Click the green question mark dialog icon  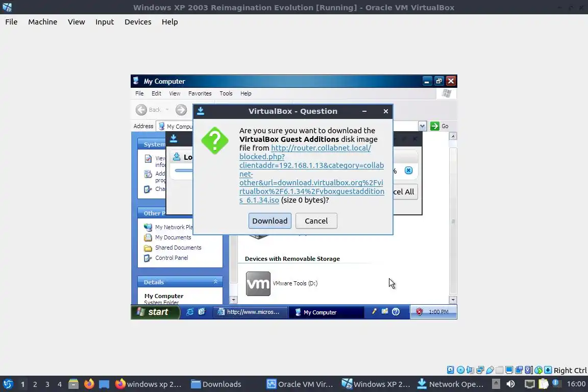pyautogui.click(x=215, y=141)
